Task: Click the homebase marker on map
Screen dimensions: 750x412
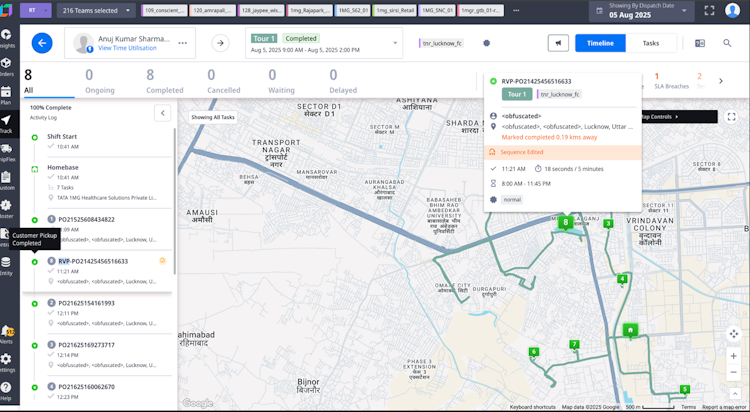Action: coord(630,330)
